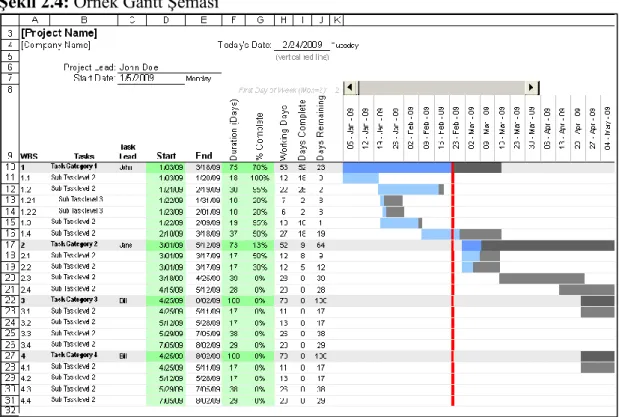Click the [Project Name] title cell
This screenshot has height=417, width=619.
59,33
